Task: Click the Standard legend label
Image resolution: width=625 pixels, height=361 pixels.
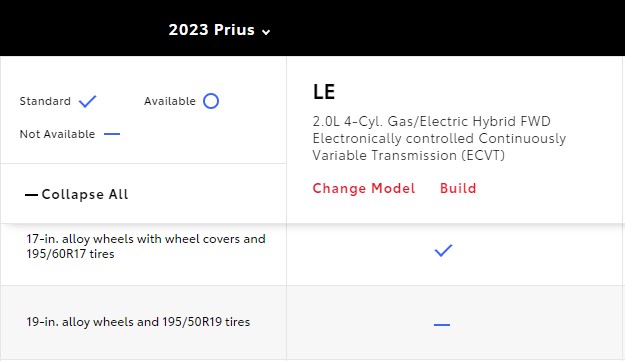Action: pyautogui.click(x=45, y=101)
